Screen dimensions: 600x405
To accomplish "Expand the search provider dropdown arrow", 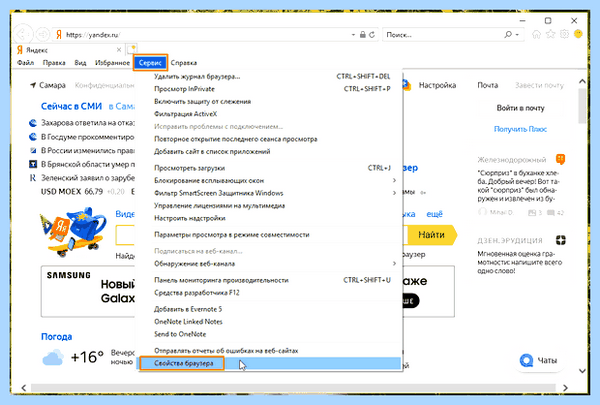I will click(517, 35).
